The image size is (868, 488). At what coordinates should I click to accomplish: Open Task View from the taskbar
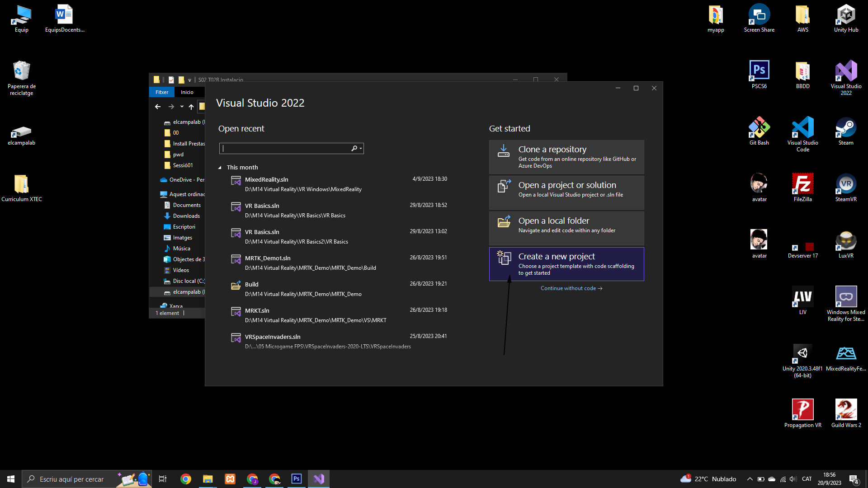click(x=163, y=479)
